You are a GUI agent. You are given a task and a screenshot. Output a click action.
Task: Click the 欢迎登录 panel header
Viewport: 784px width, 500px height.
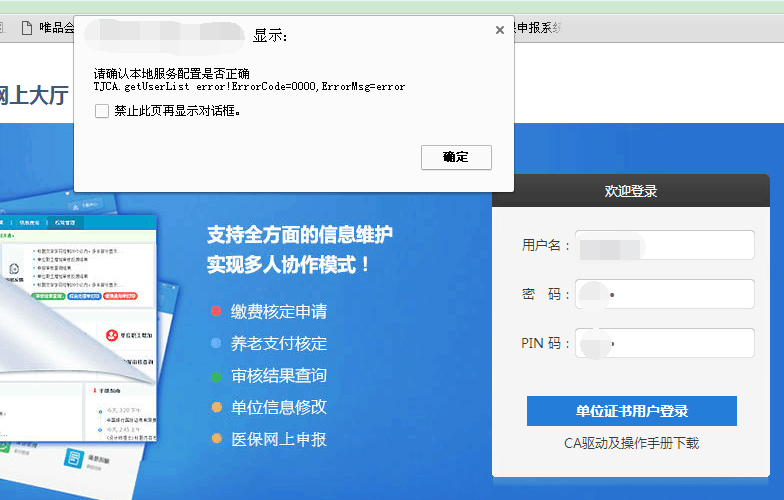click(631, 191)
